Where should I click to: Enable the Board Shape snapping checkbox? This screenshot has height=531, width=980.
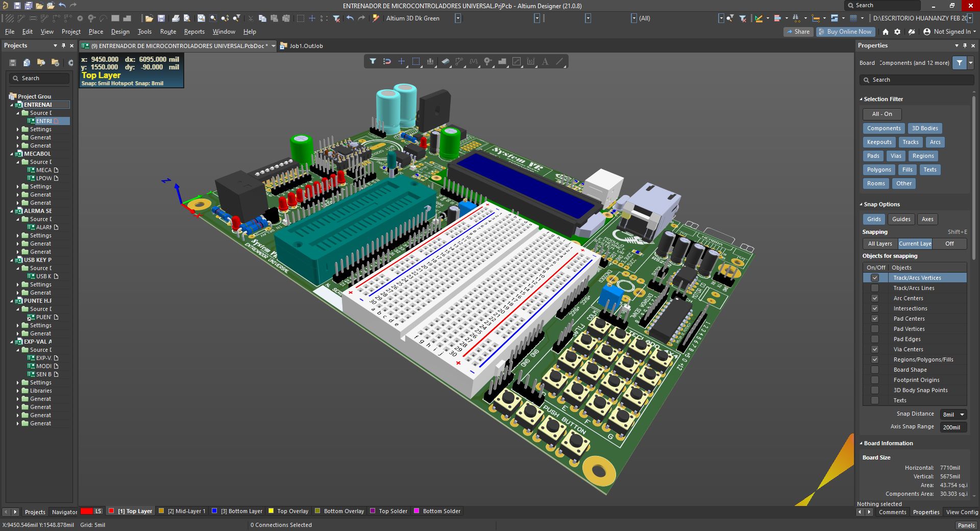[x=875, y=370]
